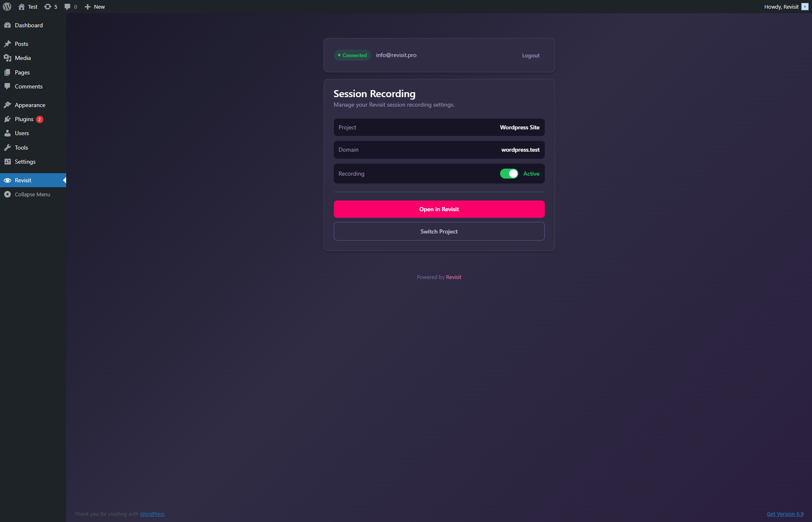Viewport: 812px width, 522px height.
Task: Click the Open in Revisit button
Action: click(439, 209)
